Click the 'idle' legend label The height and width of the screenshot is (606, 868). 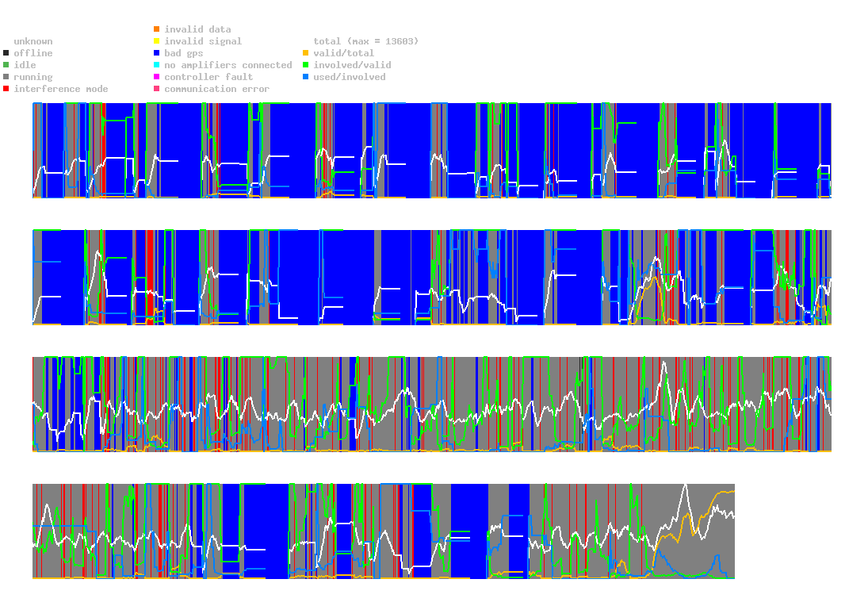tap(25, 65)
